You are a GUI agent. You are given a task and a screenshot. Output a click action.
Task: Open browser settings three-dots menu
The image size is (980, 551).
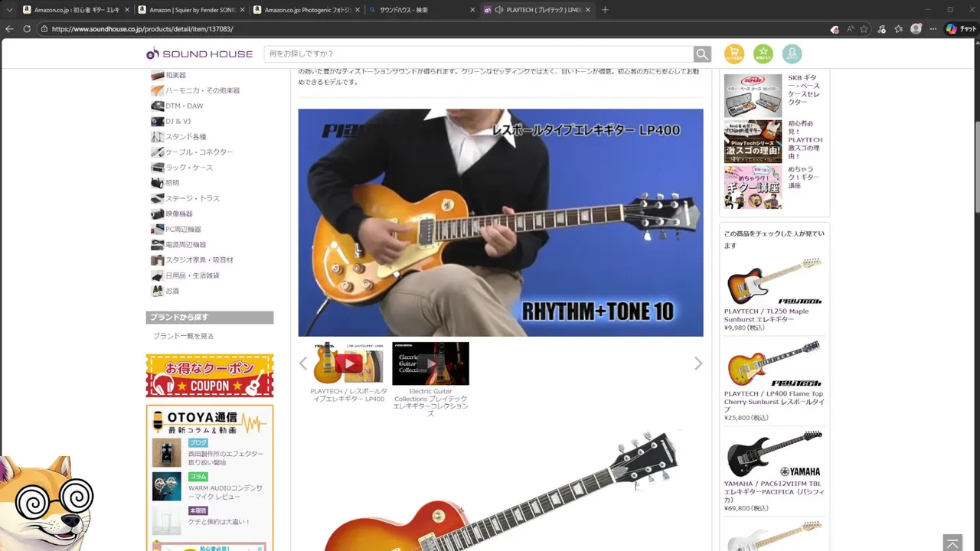click(x=933, y=29)
